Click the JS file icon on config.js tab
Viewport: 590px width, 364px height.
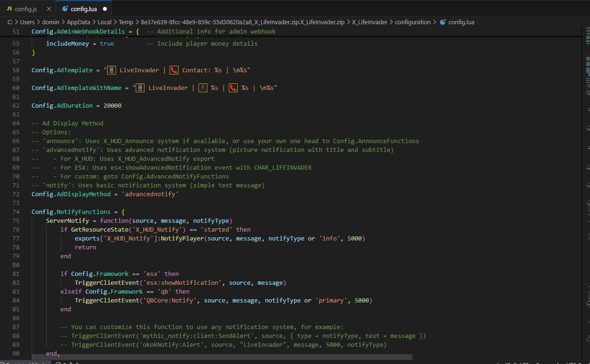[x=9, y=9]
